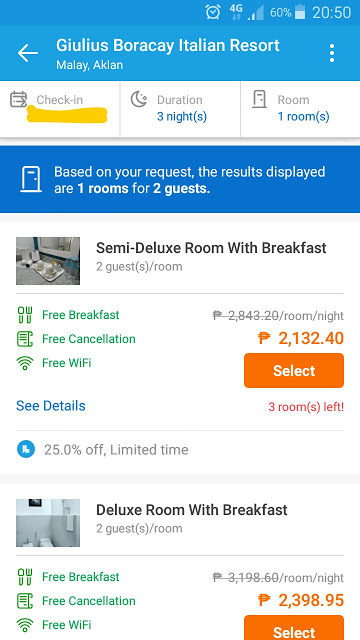This screenshot has width=360, height=640.
Task: Tap the door icon beside Room
Action: (260, 99)
